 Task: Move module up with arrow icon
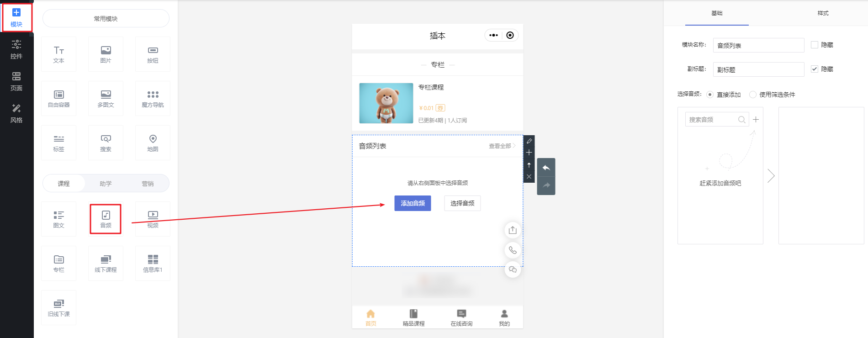tap(529, 165)
